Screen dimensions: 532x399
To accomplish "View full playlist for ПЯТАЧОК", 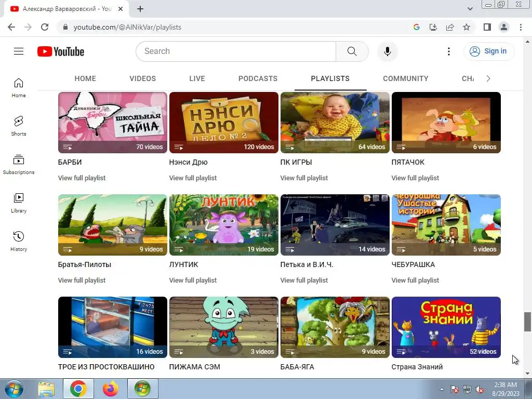I will pyautogui.click(x=415, y=178).
